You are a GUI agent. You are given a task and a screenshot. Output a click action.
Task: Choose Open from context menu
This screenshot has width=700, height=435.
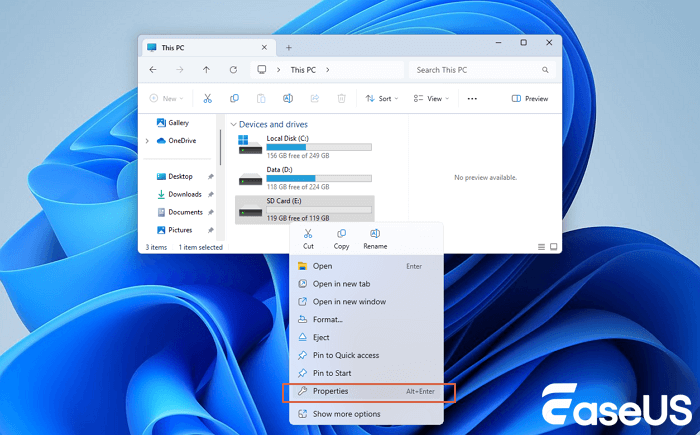[x=366, y=266]
